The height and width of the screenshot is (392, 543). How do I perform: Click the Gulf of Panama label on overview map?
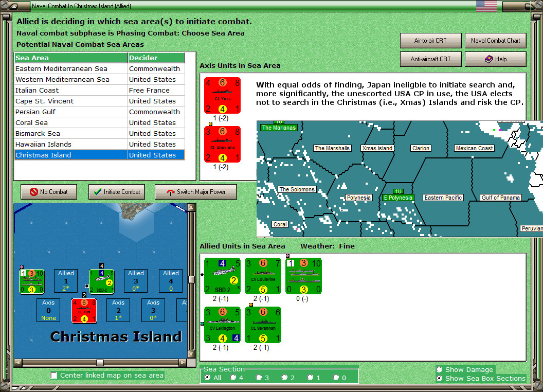click(500, 198)
